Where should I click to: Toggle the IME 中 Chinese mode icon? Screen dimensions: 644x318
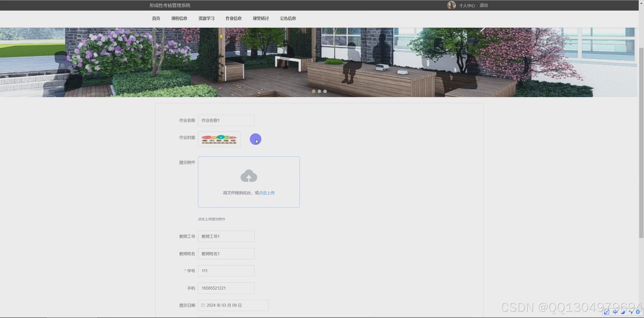pos(615,312)
